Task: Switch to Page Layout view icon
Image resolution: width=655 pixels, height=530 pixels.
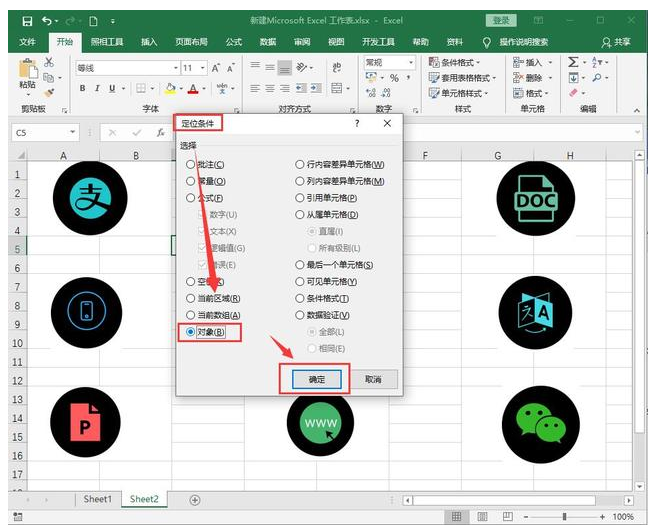Action: (x=483, y=517)
